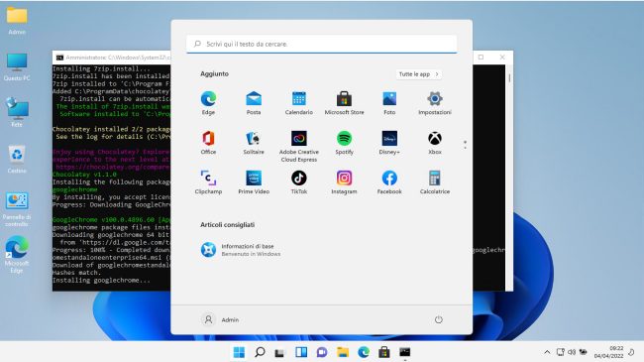Viewport: 644px width, 362px height.
Task: Launch Clipchamp video editor
Action: point(208,182)
